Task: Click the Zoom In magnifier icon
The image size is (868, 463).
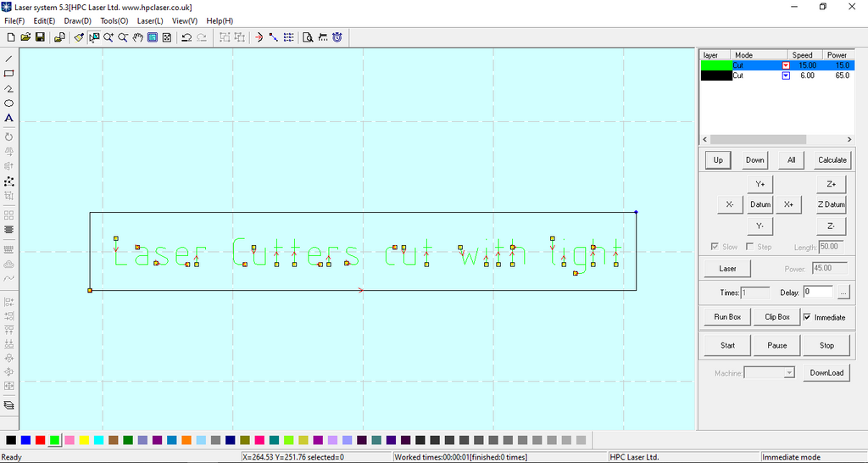Action: pos(108,37)
